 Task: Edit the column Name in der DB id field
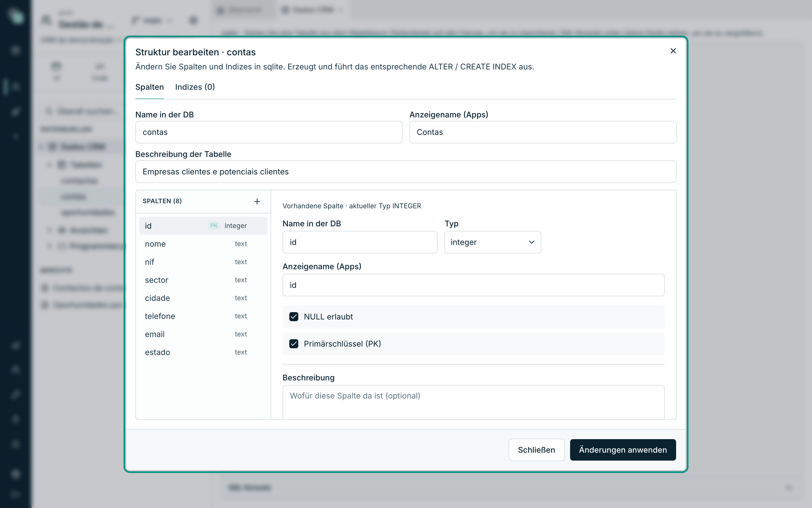(x=360, y=242)
